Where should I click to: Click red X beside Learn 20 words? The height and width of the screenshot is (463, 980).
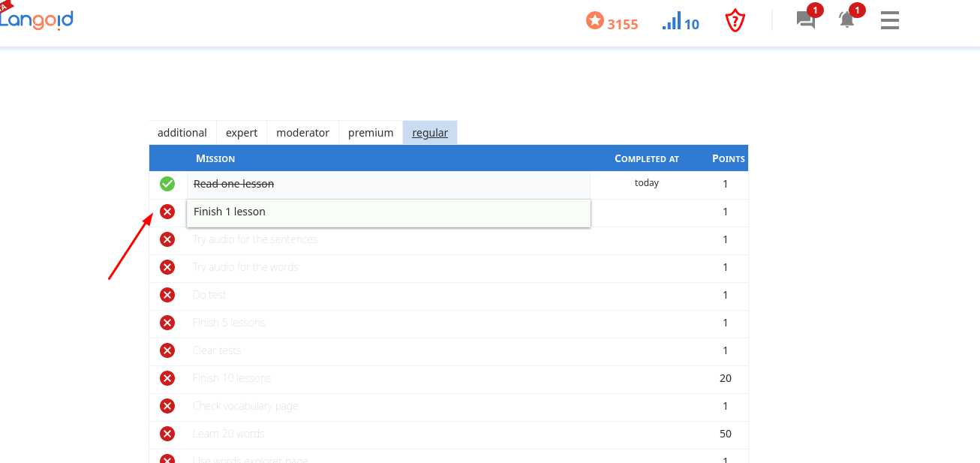pos(167,434)
